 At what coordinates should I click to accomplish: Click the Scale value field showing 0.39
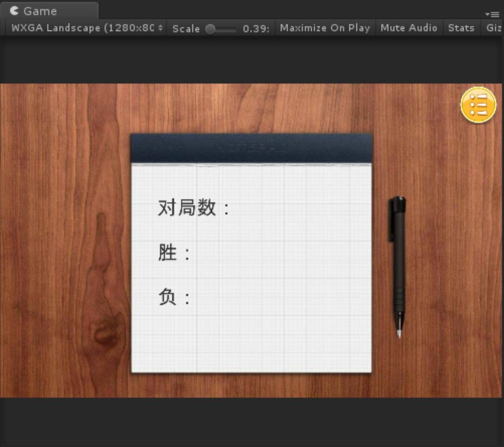pos(257,29)
